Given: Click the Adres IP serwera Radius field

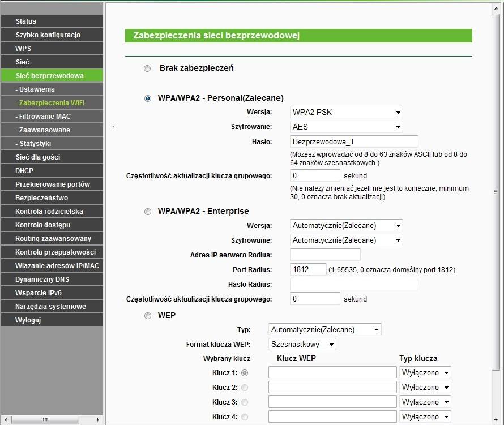Looking at the screenshot, I should [x=325, y=255].
